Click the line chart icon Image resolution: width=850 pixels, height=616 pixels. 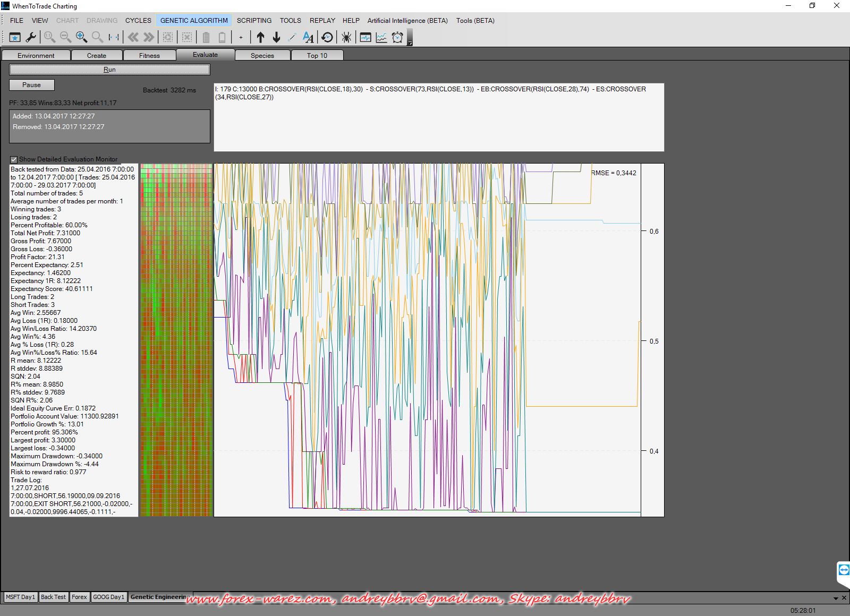click(x=381, y=37)
